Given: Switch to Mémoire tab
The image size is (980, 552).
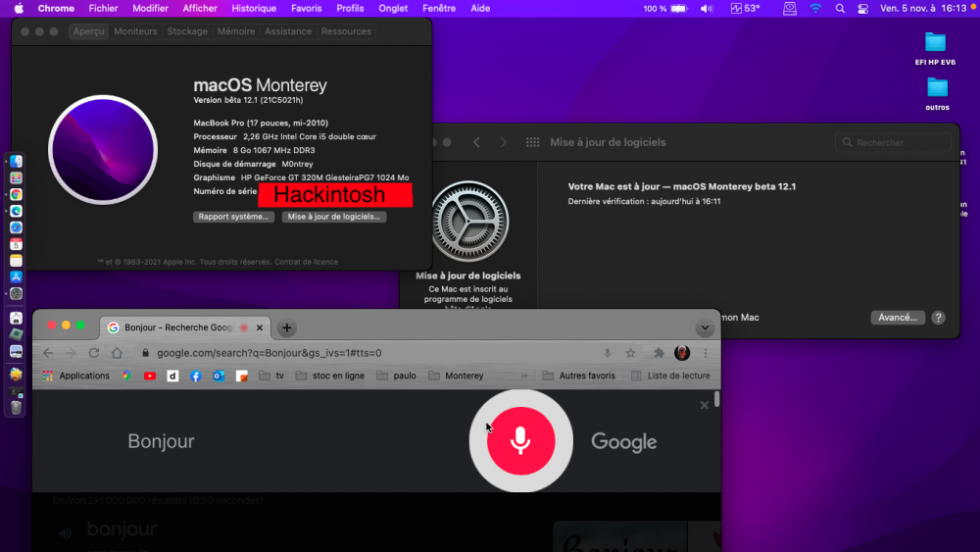Looking at the screenshot, I should pyautogui.click(x=235, y=31).
